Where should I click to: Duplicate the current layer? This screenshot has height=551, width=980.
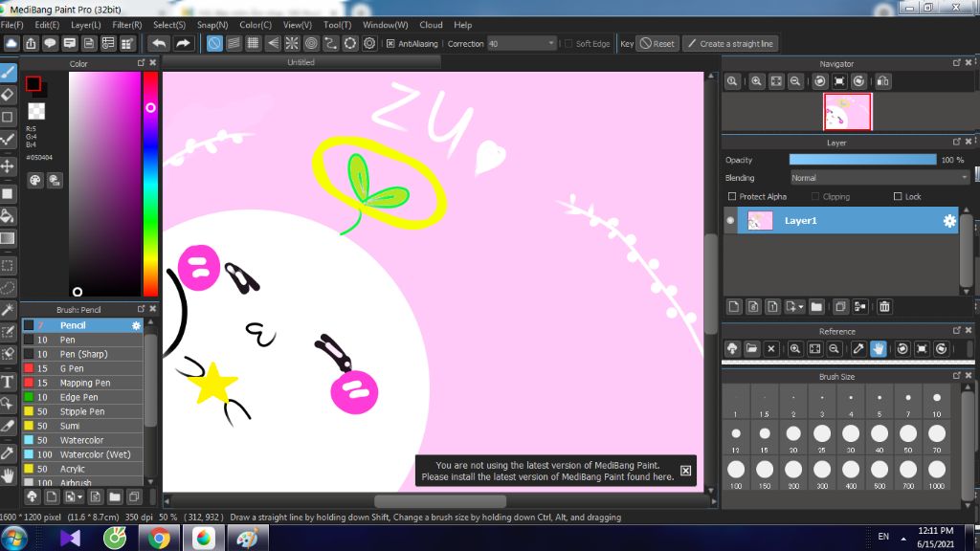point(840,307)
